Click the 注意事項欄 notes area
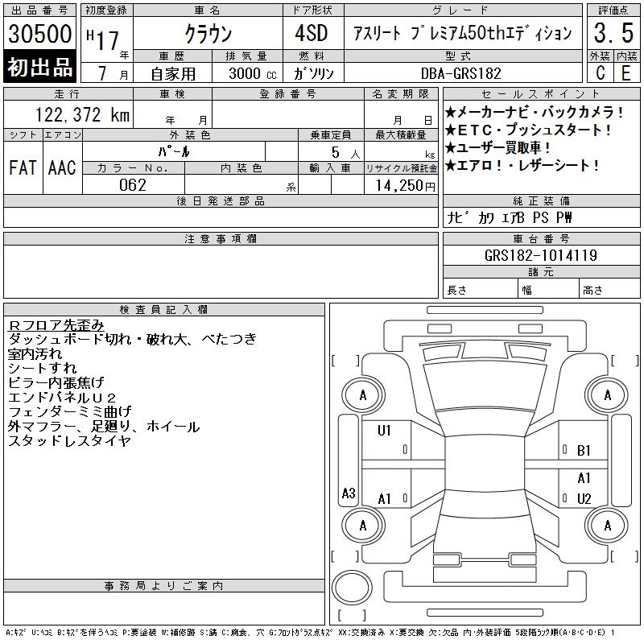This screenshot has height=644, width=644. [221, 271]
